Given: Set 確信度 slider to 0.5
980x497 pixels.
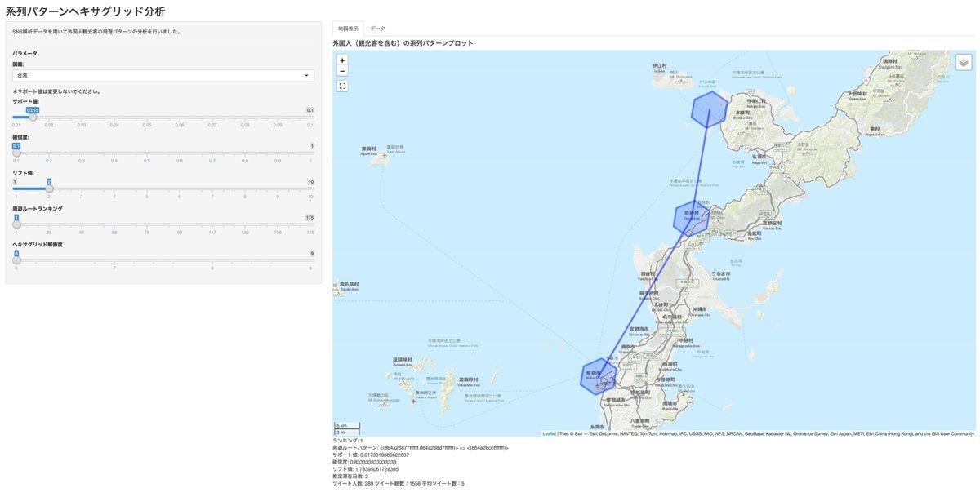Looking at the screenshot, I should 147,153.
